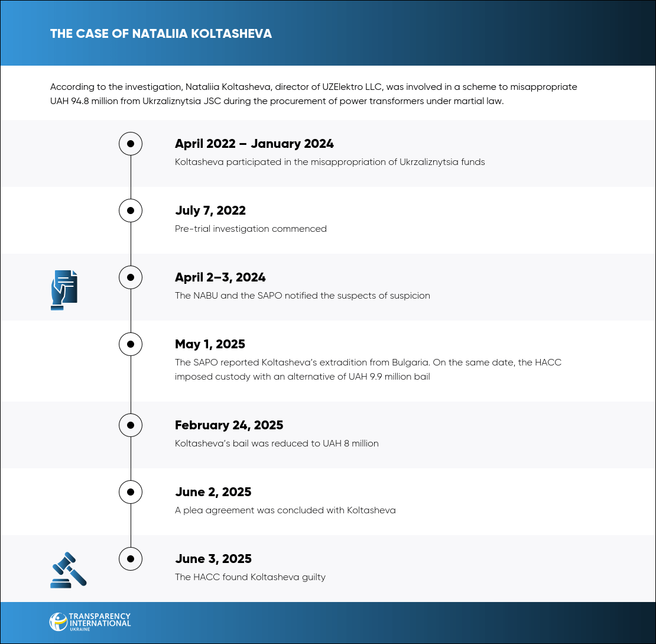This screenshot has height=644, width=656.
Task: Click the title "The Case of Nataliia Koltasheva"
Action: (161, 34)
